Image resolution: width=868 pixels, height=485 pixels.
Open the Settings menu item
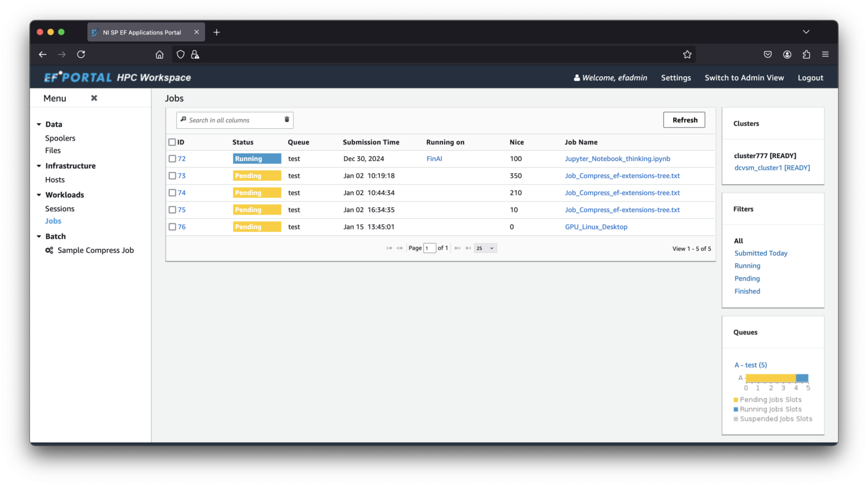676,77
